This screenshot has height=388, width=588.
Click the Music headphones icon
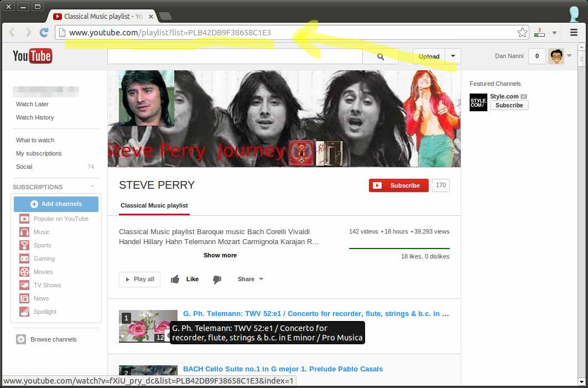tap(24, 232)
